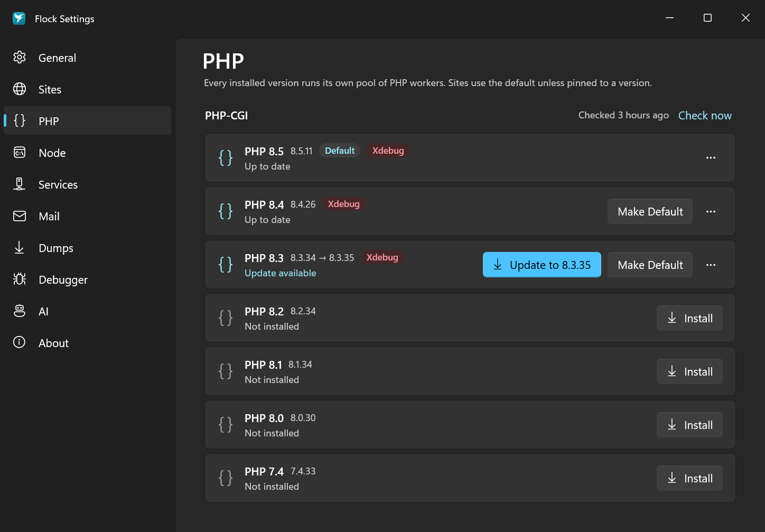
Task: Click the Debugger bug icon
Action: pyautogui.click(x=20, y=279)
